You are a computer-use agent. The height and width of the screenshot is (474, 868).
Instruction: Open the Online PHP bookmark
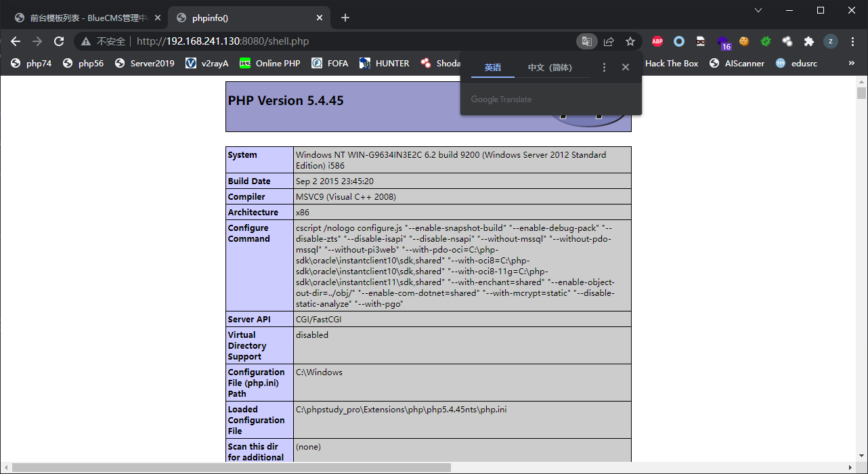point(270,64)
